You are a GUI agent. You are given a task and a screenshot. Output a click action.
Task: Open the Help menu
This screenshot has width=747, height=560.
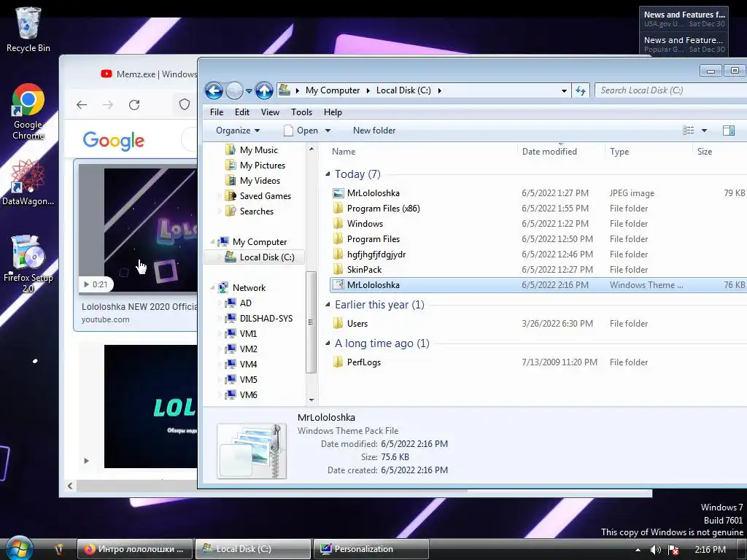point(333,112)
